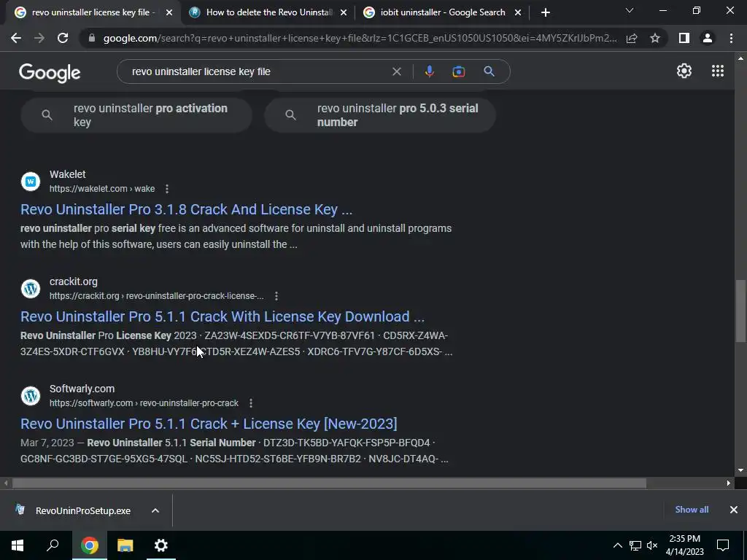Open Revo Uninstaller Pro 3.1.8 Crack result
Viewport: 747px width, 560px height.
coord(186,209)
